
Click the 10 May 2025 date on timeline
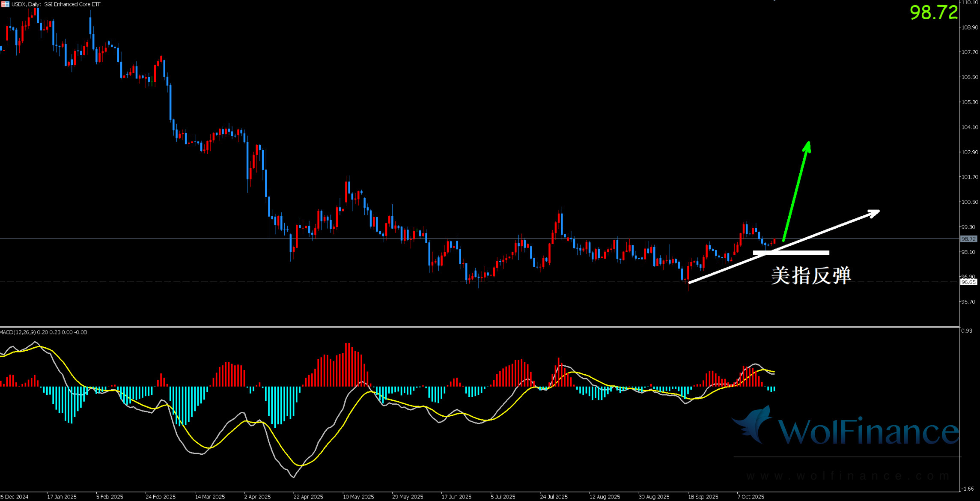pos(358,497)
